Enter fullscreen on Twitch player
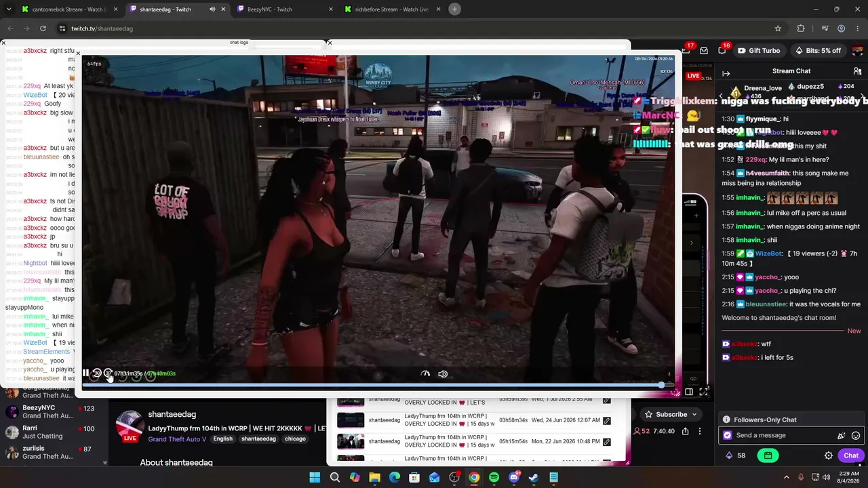This screenshot has height=488, width=868. (704, 391)
